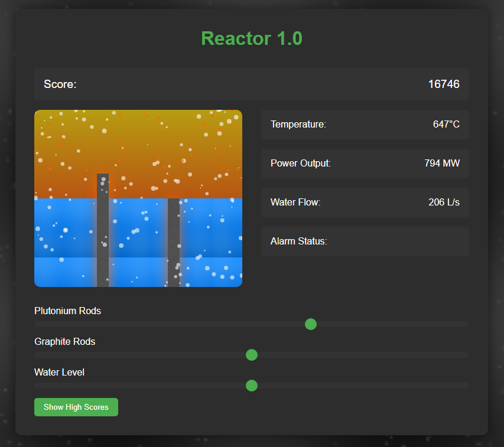Click the right gray rod in reactor
This screenshot has width=504, height=447.
click(174, 243)
